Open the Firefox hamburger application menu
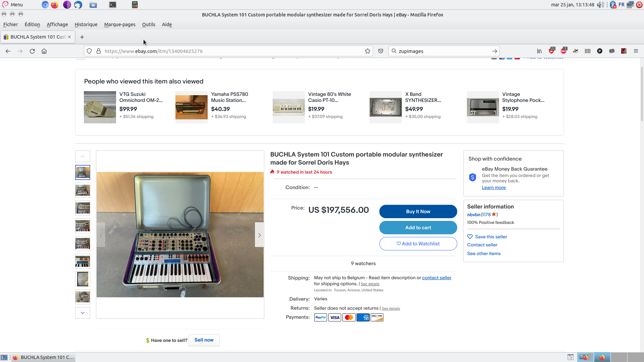The image size is (644, 362). [636, 51]
